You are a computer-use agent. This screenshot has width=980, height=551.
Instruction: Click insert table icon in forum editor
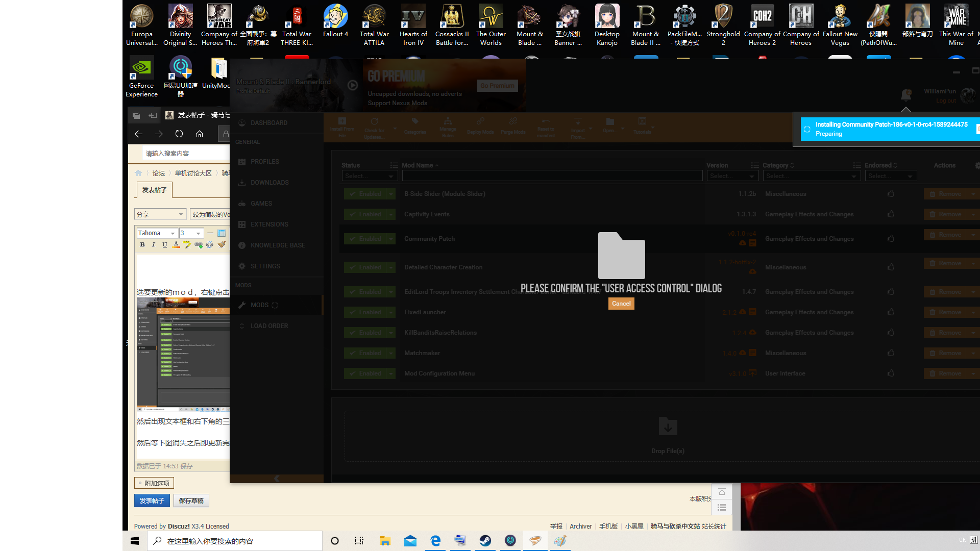[x=222, y=233]
